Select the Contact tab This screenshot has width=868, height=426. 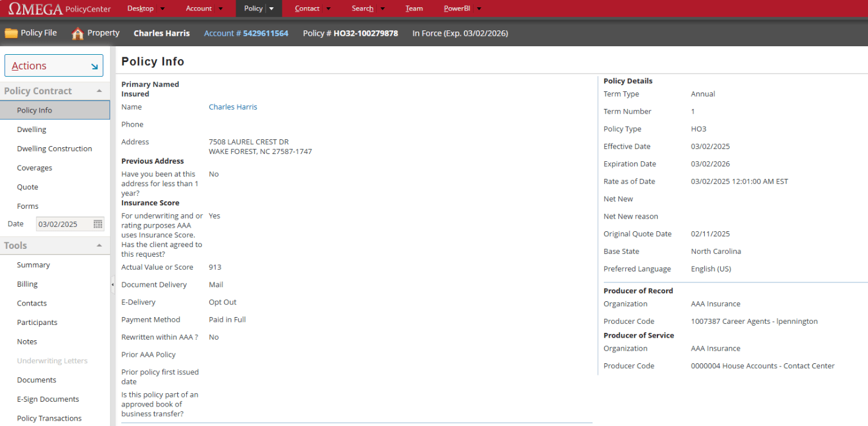click(x=307, y=9)
